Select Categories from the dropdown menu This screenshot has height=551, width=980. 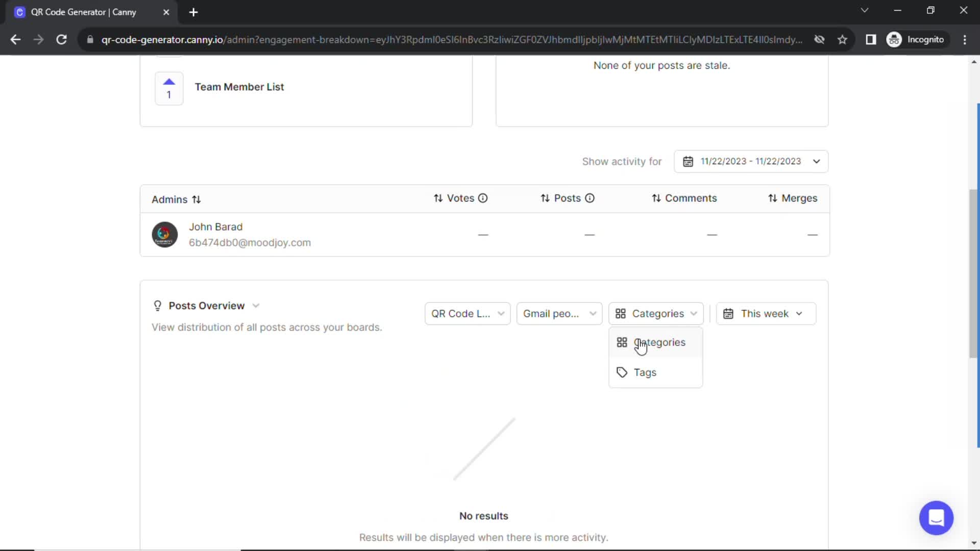click(x=659, y=342)
